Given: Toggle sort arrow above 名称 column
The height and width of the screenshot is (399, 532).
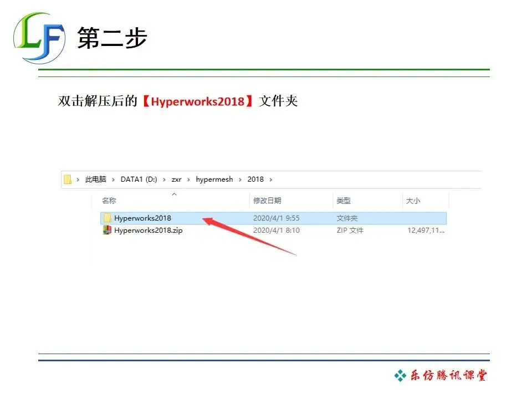Looking at the screenshot, I should click(x=174, y=194).
